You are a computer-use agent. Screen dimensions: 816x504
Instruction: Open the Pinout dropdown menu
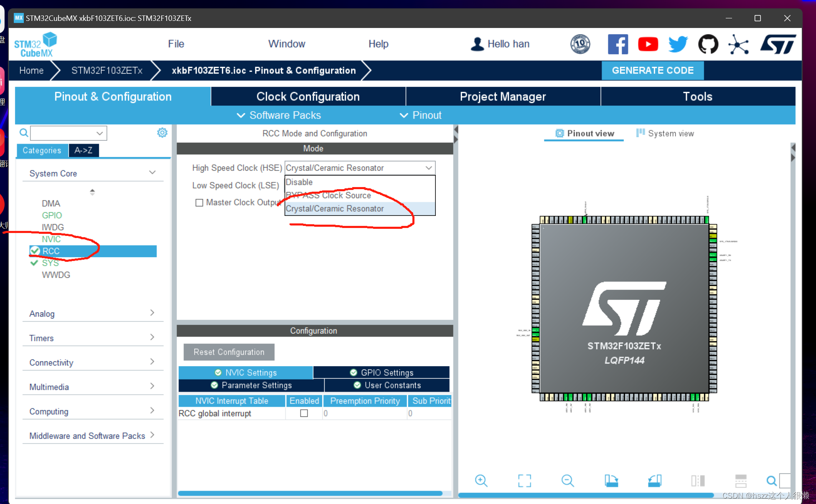421,115
